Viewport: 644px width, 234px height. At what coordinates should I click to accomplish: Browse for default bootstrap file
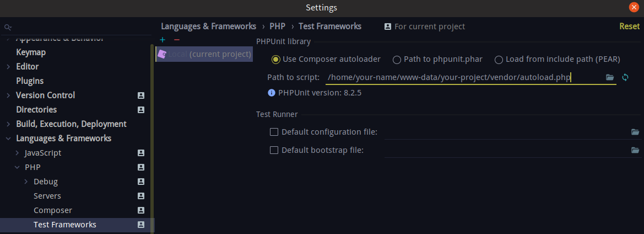point(635,150)
